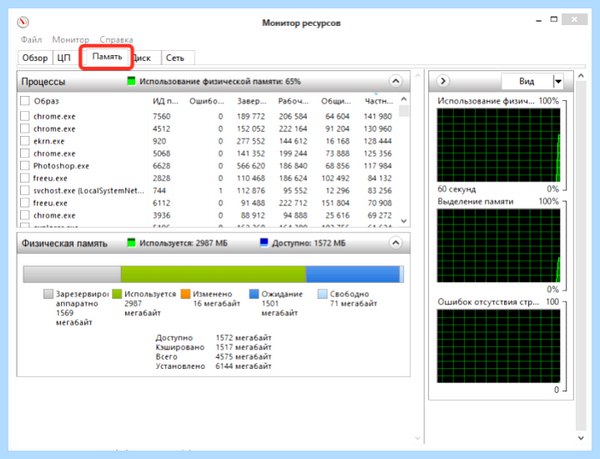Check the chrome.exe 3936 process checkbox

(x=25, y=215)
